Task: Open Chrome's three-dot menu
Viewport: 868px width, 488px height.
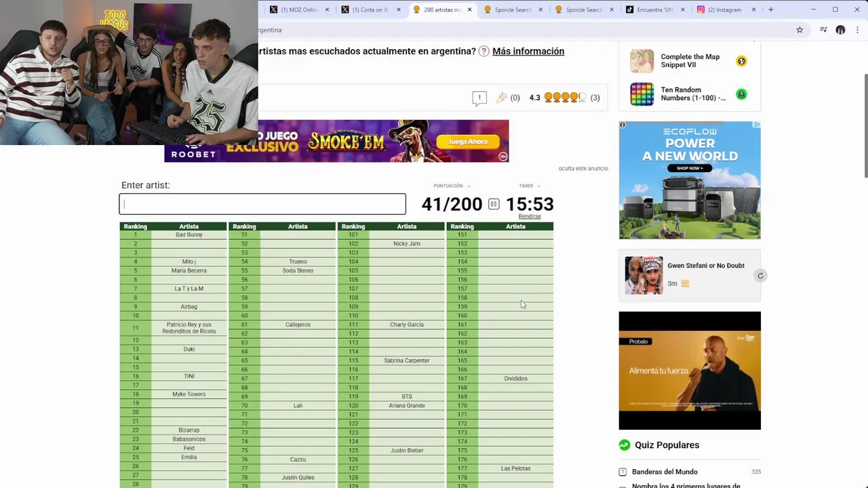Action: click(x=858, y=30)
